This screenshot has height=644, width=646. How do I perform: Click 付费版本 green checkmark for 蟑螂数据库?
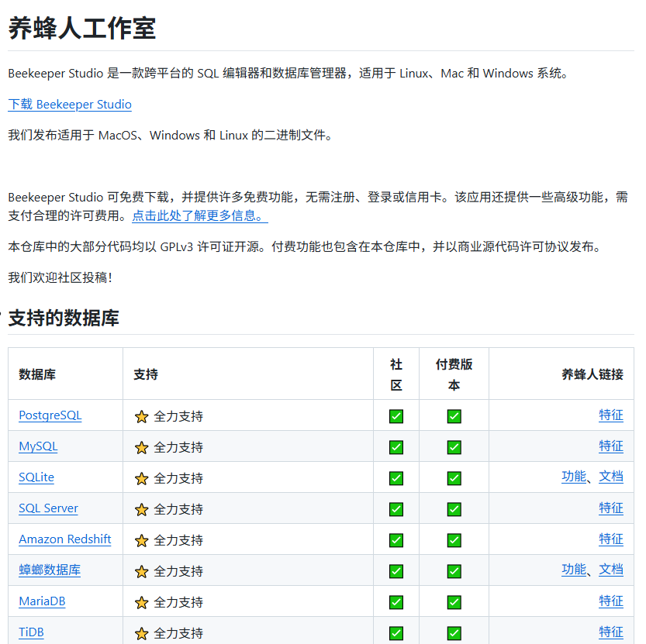coord(454,571)
